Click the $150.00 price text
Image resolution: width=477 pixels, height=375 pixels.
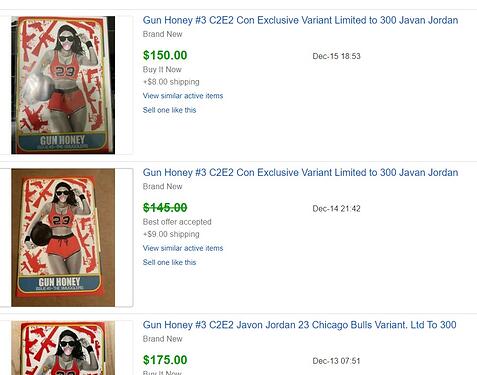tap(165, 55)
